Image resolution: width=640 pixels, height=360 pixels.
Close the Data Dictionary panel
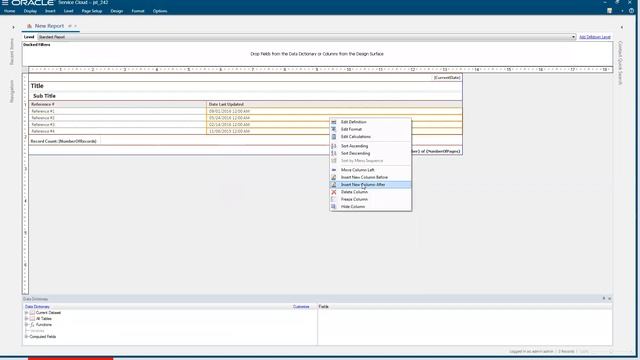pos(609,299)
